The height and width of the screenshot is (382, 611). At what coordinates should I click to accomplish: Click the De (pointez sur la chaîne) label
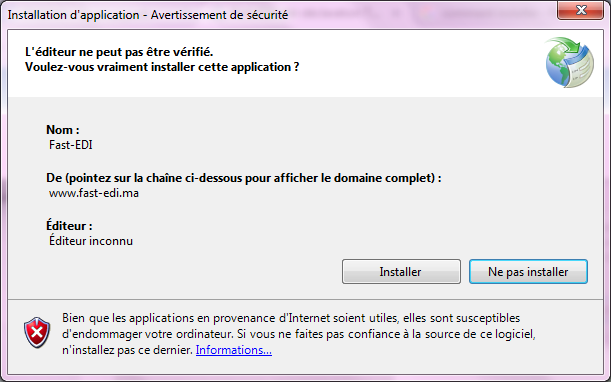[244, 178]
